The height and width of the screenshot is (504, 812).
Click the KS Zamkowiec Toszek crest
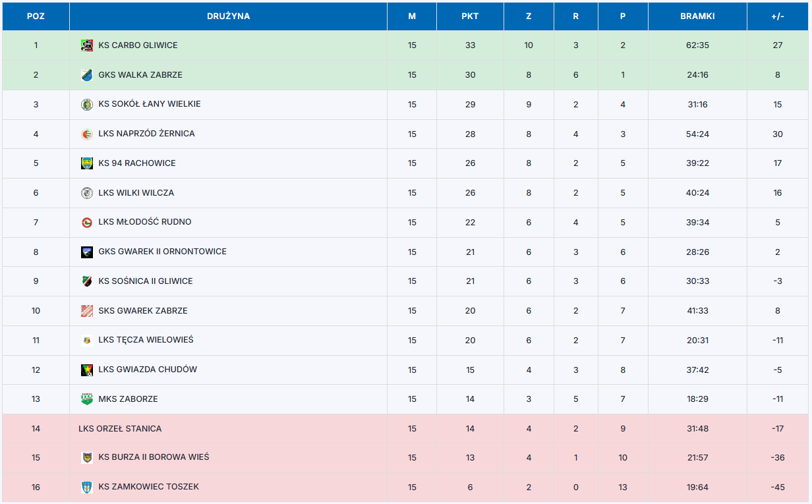click(x=87, y=488)
